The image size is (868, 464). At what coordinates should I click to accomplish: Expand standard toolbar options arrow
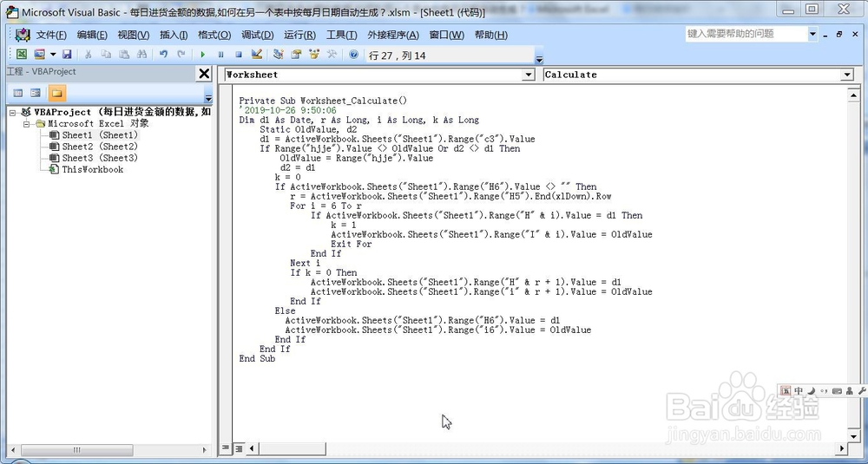(539, 59)
